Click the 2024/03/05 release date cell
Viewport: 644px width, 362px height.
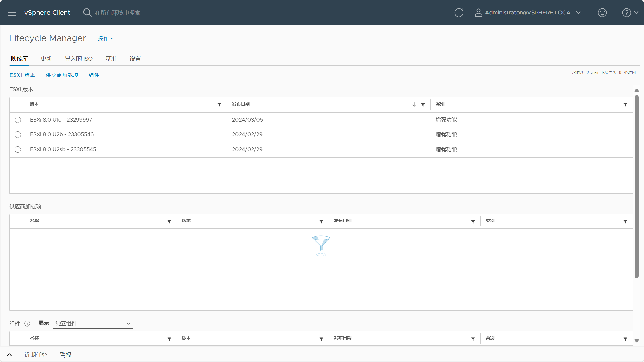click(x=247, y=120)
